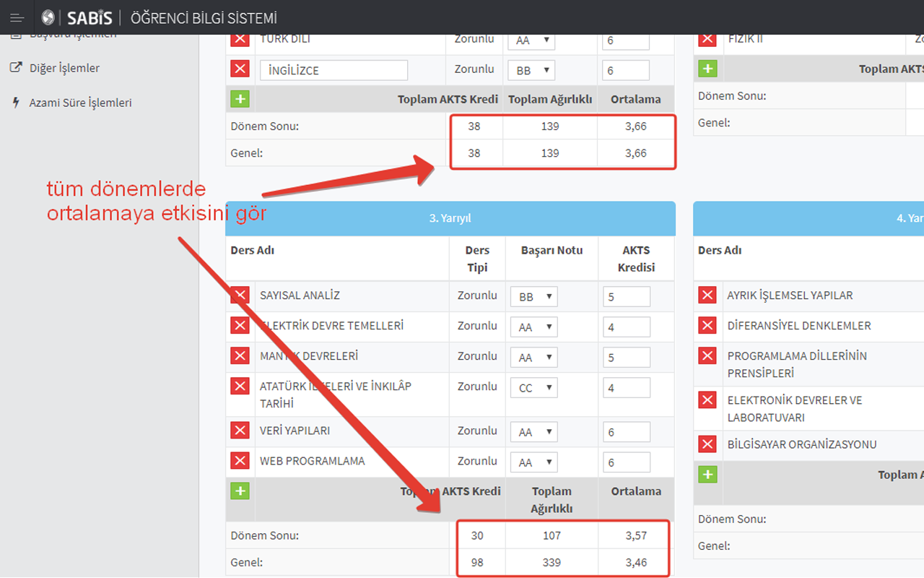
Task: Click the VERİ YAPILARI course name
Action: pyautogui.click(x=295, y=431)
